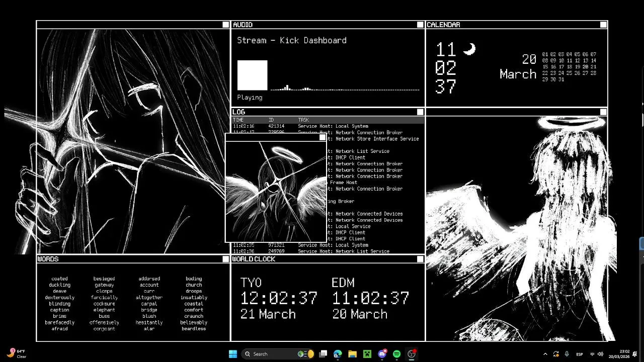Click the WORLD CLOCK panel title

[x=254, y=259]
